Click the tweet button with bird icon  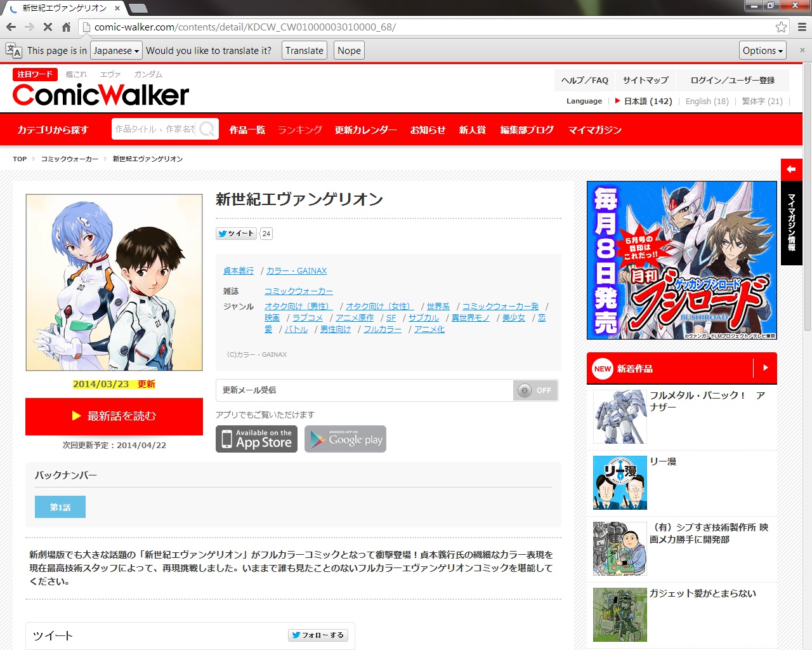coord(236,234)
